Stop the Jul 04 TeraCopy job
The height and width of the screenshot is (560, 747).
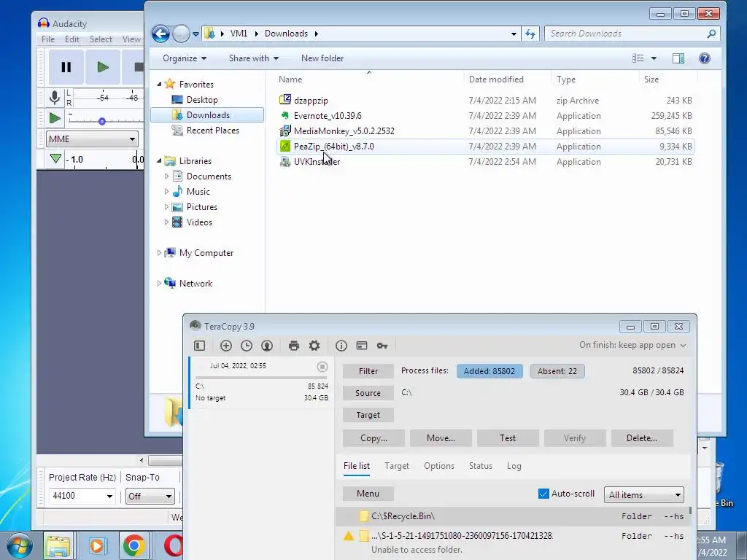point(322,366)
